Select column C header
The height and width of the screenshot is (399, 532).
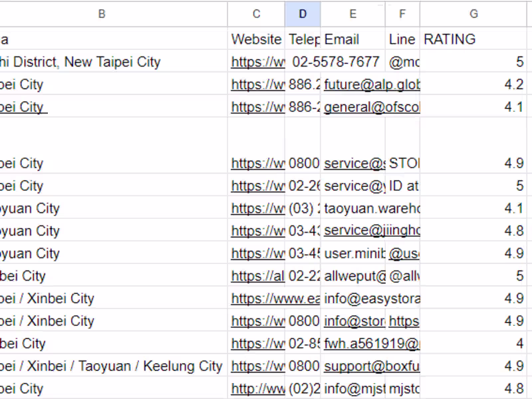(256, 14)
